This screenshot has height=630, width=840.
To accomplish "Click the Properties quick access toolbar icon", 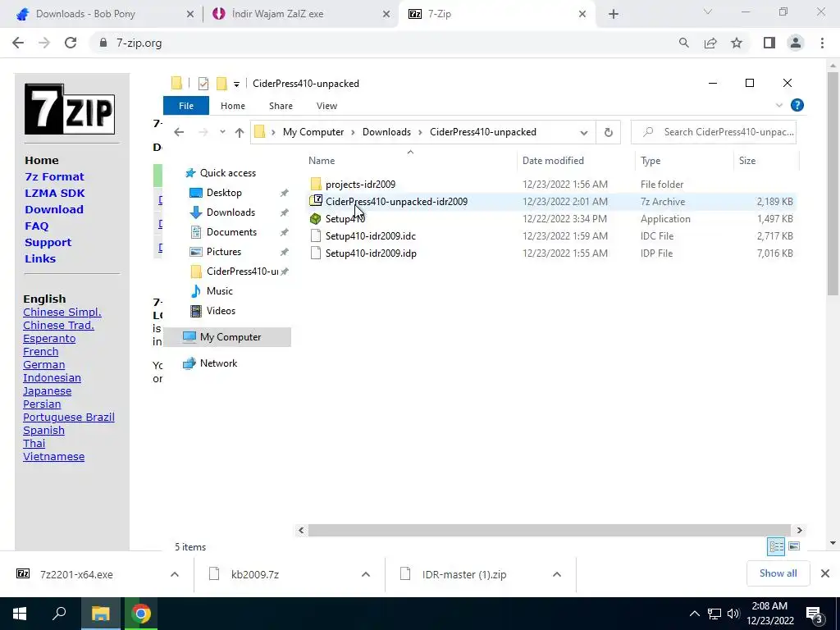I will (x=203, y=84).
